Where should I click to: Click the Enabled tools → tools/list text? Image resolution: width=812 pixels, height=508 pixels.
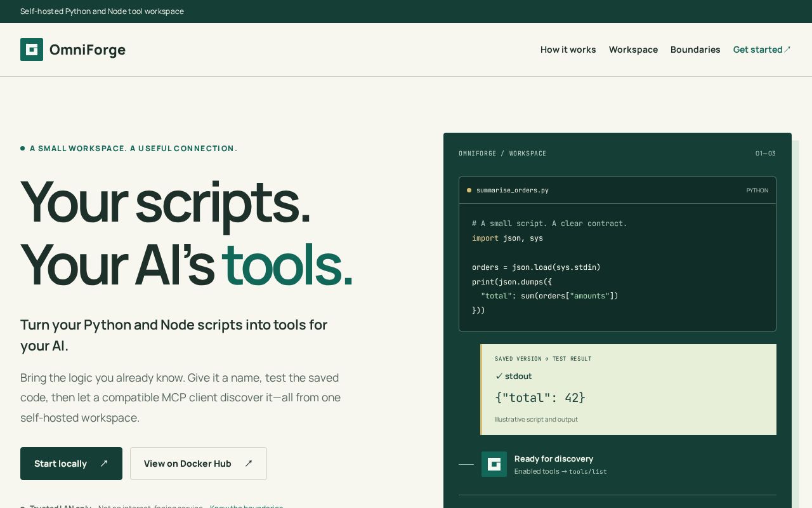561,471
